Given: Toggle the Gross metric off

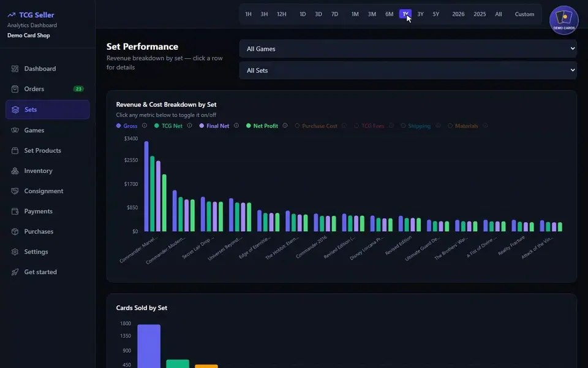Looking at the screenshot, I should point(127,126).
